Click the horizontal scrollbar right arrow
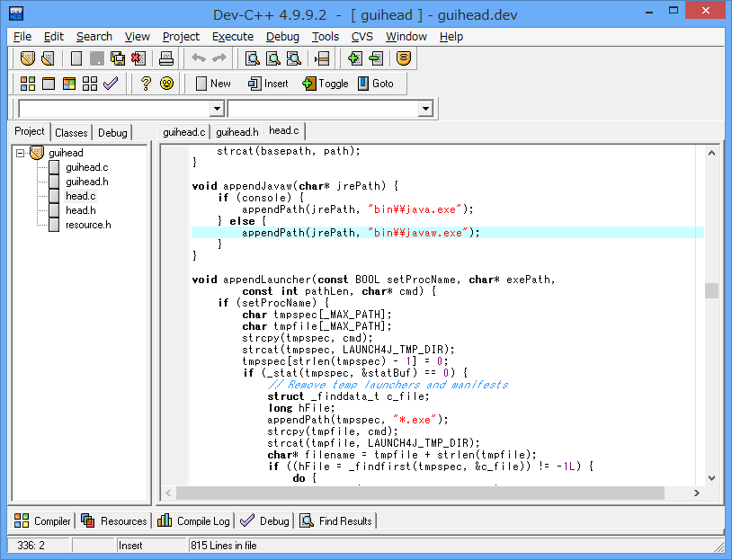Viewport: 732px width, 560px height. (697, 493)
